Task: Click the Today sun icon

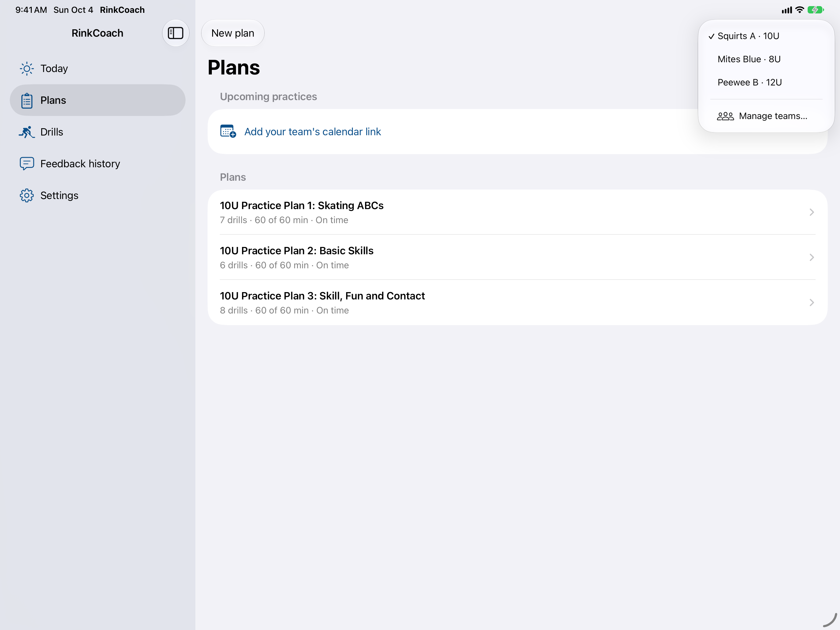Action: pos(27,69)
